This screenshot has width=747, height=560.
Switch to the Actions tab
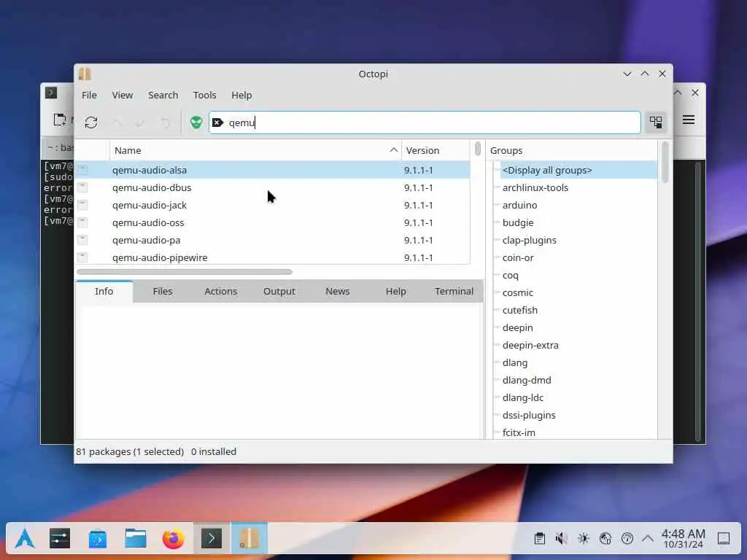pos(220,292)
